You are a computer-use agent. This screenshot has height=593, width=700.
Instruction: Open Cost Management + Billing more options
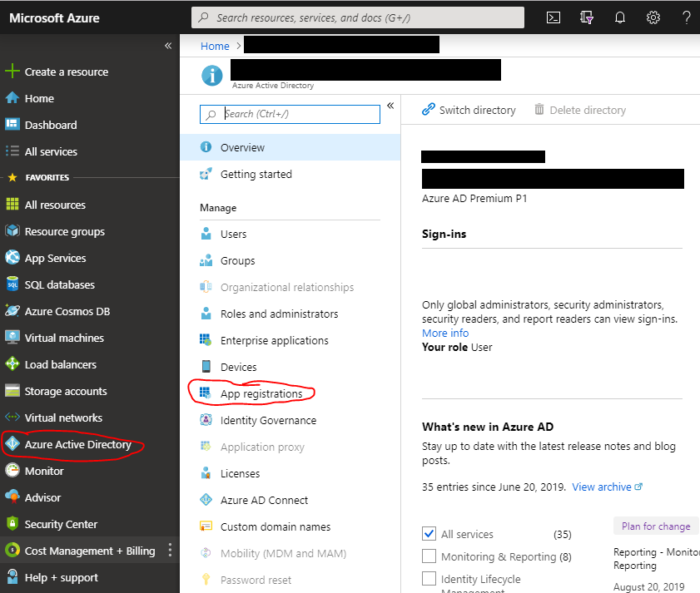(171, 551)
